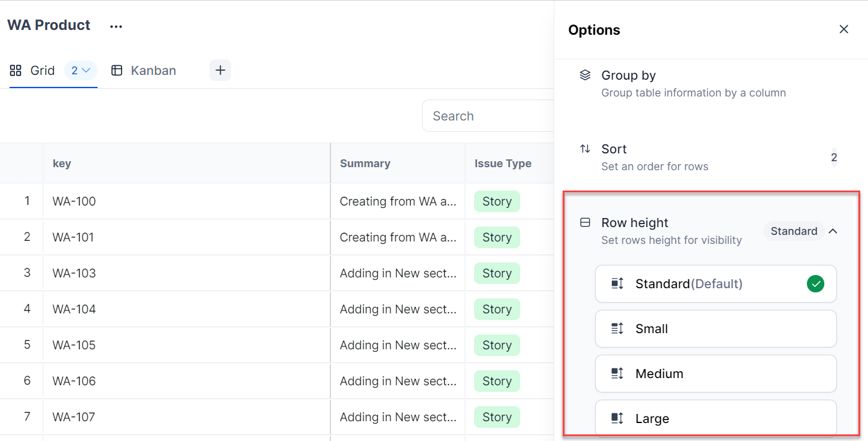Switch to the Kanban tab
868x441 pixels.
[x=153, y=71]
